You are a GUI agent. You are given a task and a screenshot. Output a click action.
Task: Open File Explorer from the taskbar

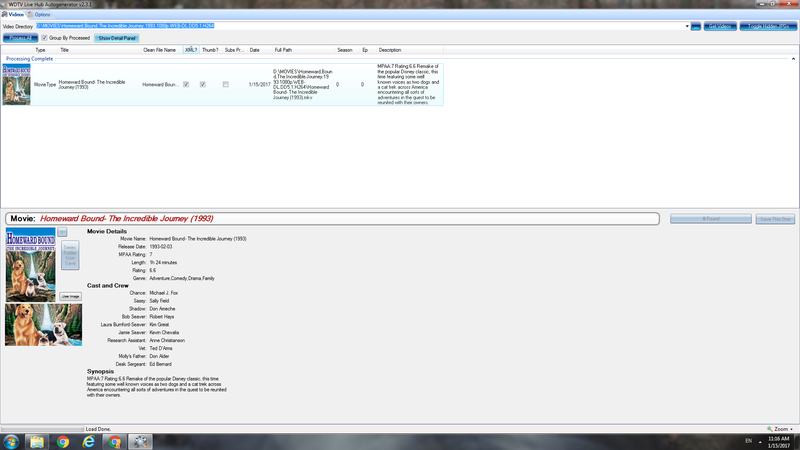point(37,442)
